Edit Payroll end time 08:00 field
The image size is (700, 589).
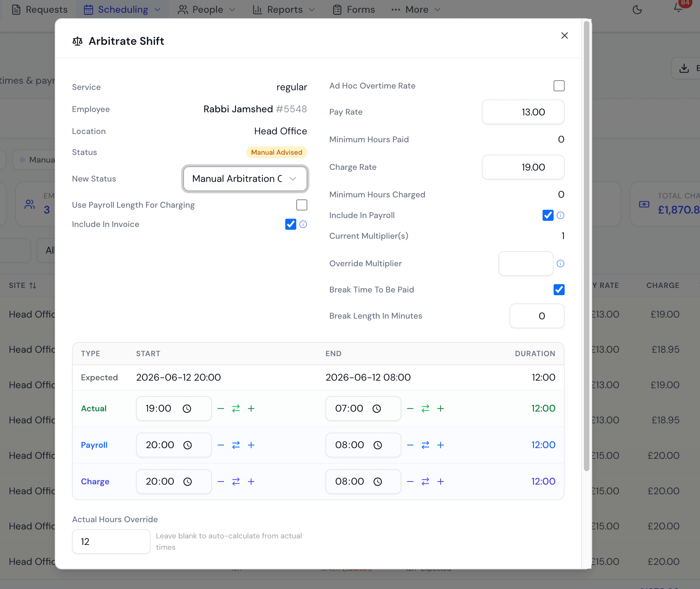[x=363, y=445]
